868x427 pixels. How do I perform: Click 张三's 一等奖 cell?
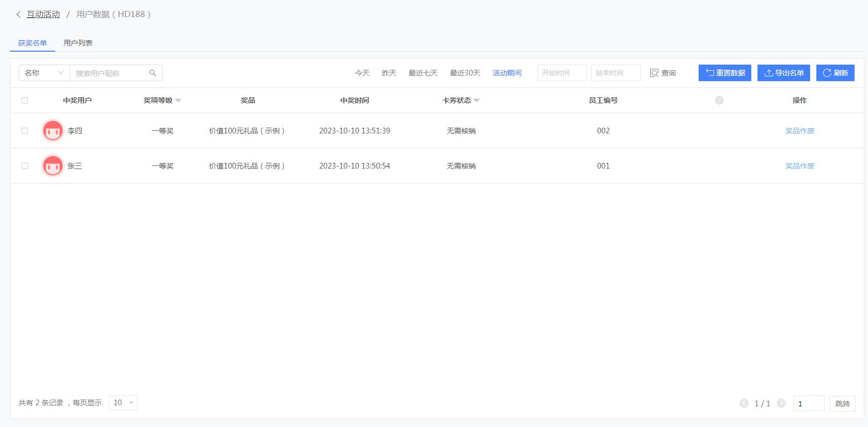click(x=163, y=166)
